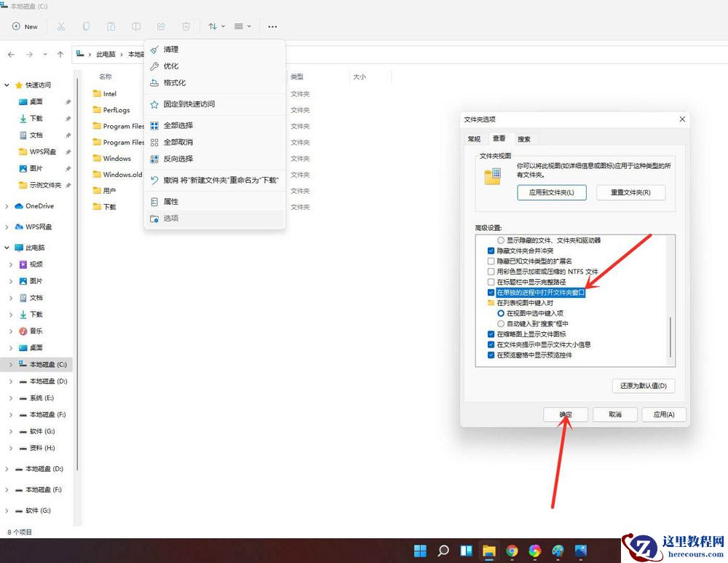
Task: Click the Rename icon in the toolbar
Action: pos(136,26)
